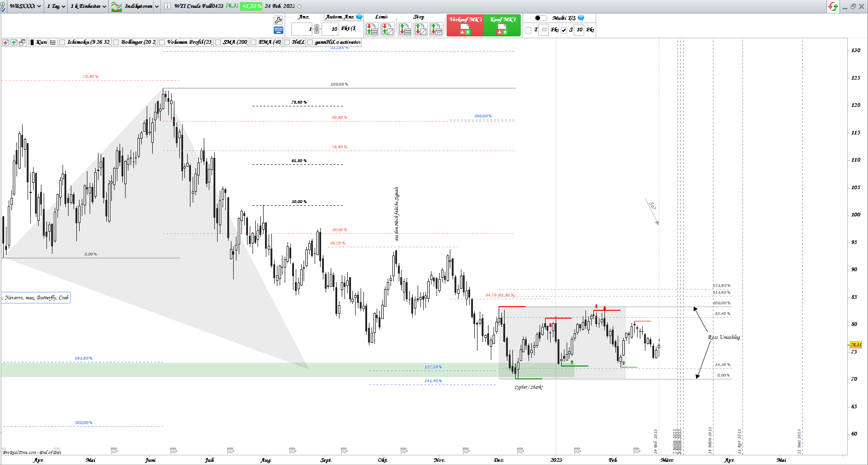The width and height of the screenshot is (868, 465).
Task: Select the vertical 'falsche Signale' annotation
Action: [x=397, y=214]
